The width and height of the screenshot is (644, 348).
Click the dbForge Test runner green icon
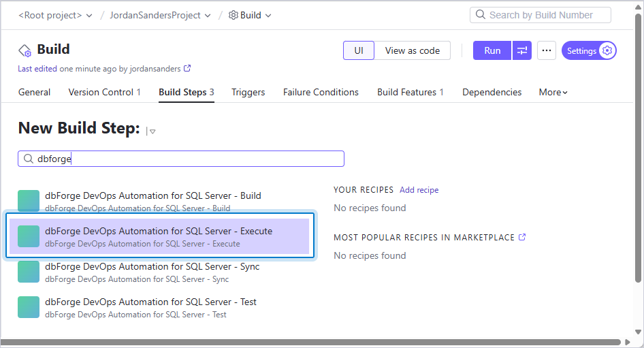click(29, 307)
